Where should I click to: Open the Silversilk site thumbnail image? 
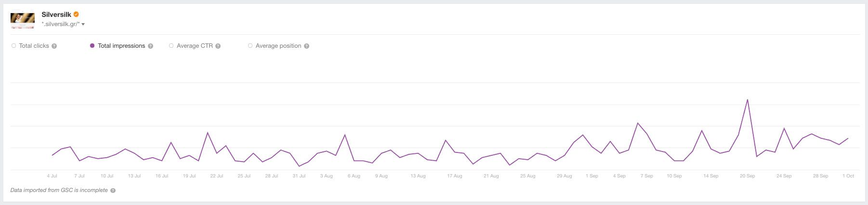pos(23,20)
